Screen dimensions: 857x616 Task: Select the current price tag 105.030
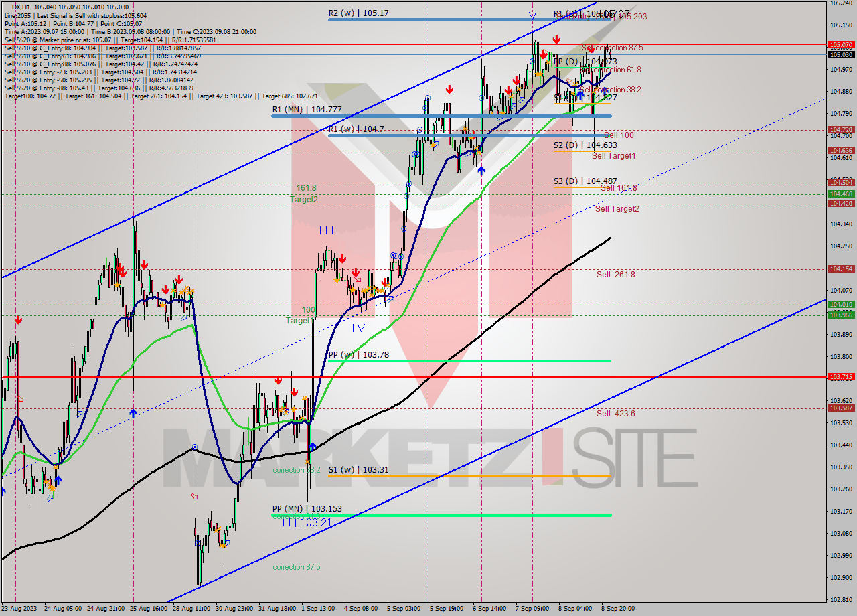click(841, 54)
